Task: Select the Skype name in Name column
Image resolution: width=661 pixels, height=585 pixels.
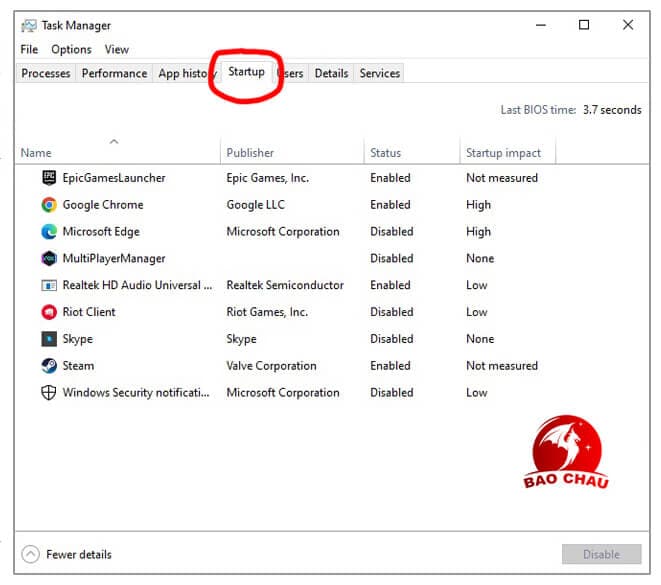Action: pyautogui.click(x=78, y=339)
